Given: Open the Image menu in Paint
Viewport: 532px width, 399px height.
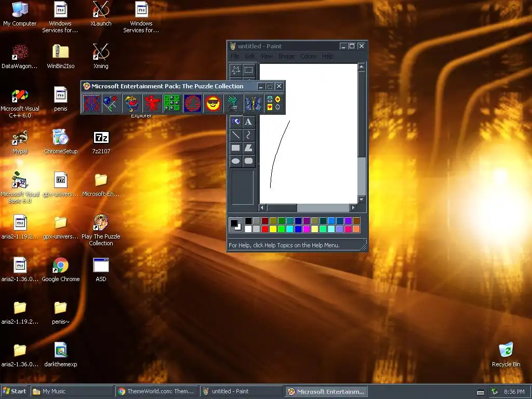Looking at the screenshot, I should click(x=286, y=56).
